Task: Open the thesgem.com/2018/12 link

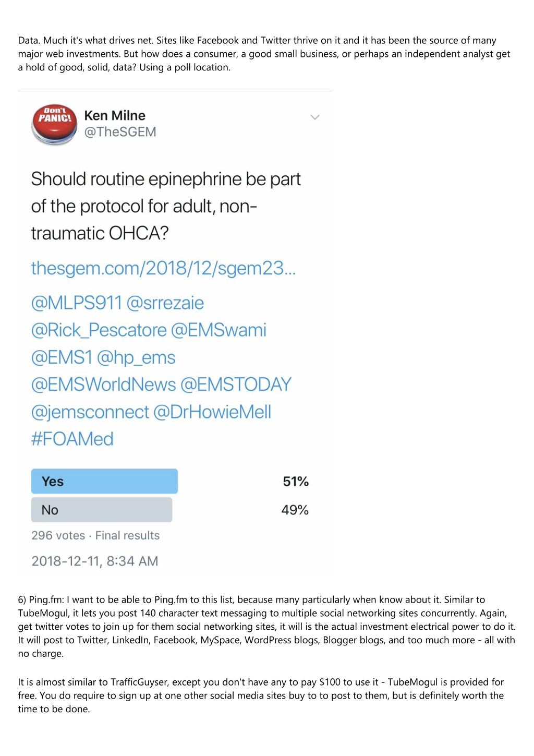Action: pos(163,268)
